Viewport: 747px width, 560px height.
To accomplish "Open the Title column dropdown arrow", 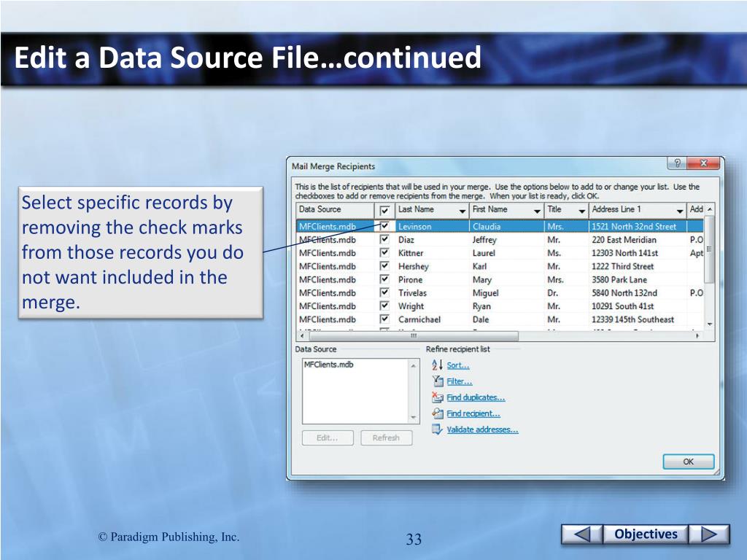I will click(x=582, y=211).
